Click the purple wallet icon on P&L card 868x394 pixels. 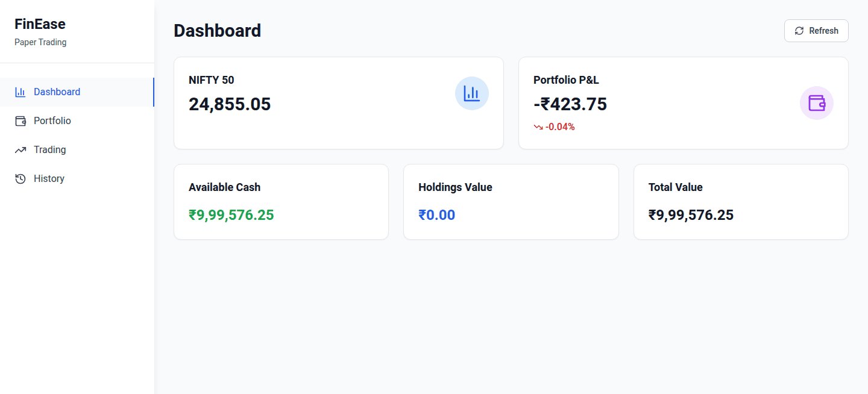tap(816, 103)
